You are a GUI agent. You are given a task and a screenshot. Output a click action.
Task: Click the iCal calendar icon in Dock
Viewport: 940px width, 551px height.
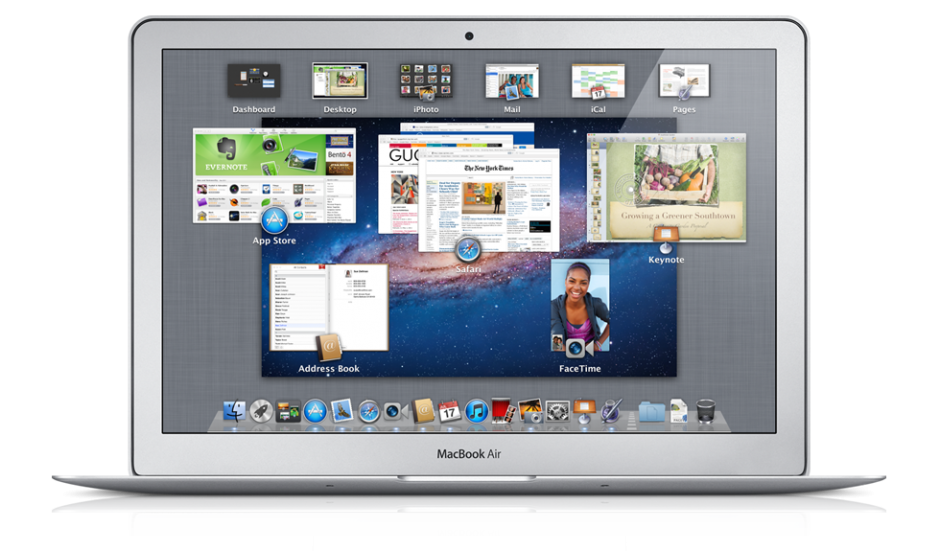450,410
